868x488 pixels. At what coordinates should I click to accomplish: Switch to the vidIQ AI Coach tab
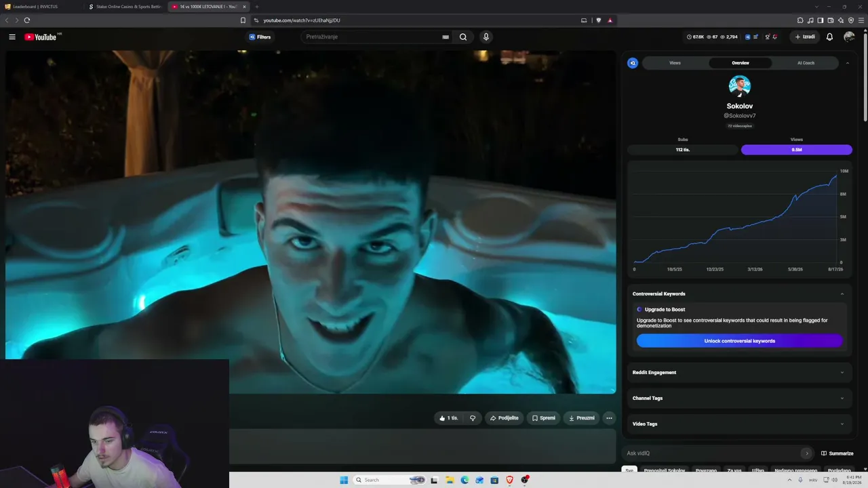point(806,63)
